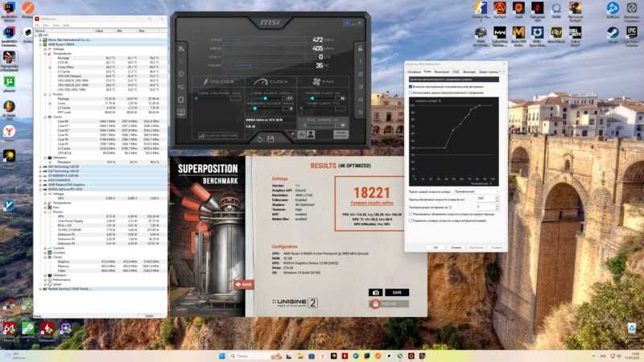The width and height of the screenshot is (644, 362).
Task: Toggle 'override zero fan speed with hardware curve' checkbox
Action: coord(411,220)
